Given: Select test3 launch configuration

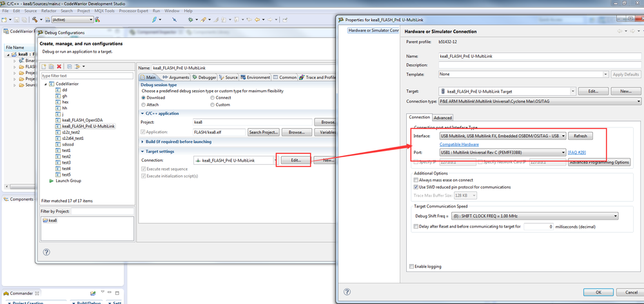Looking at the screenshot, I should pyautogui.click(x=63, y=162).
